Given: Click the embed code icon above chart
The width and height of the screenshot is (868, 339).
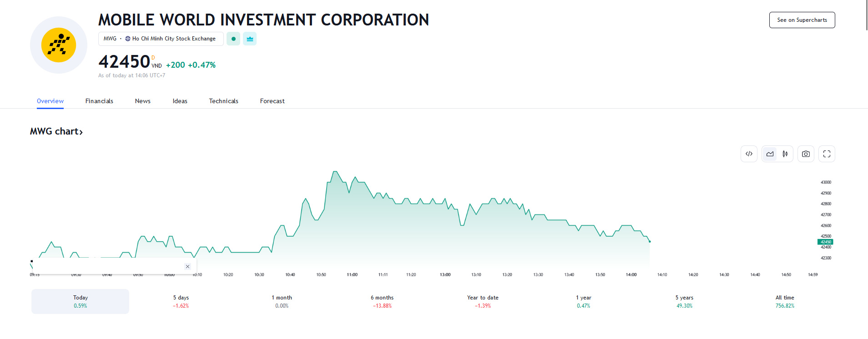Looking at the screenshot, I should (749, 154).
